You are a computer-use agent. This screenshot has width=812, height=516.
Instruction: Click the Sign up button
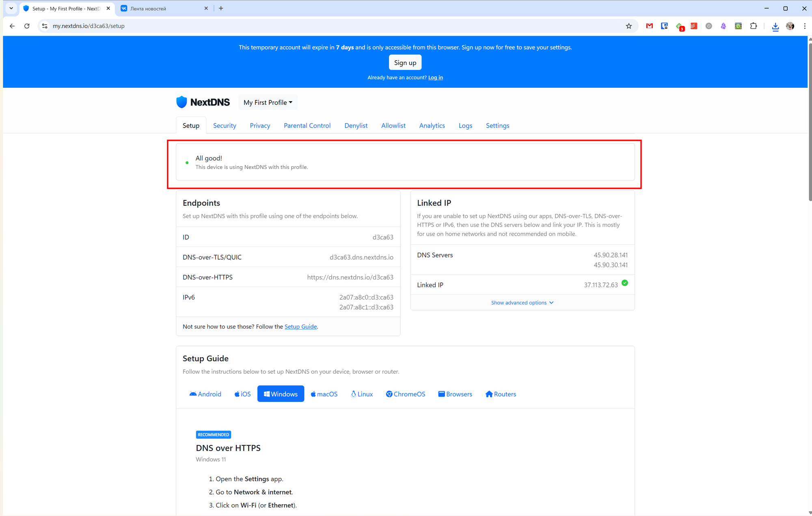(405, 63)
